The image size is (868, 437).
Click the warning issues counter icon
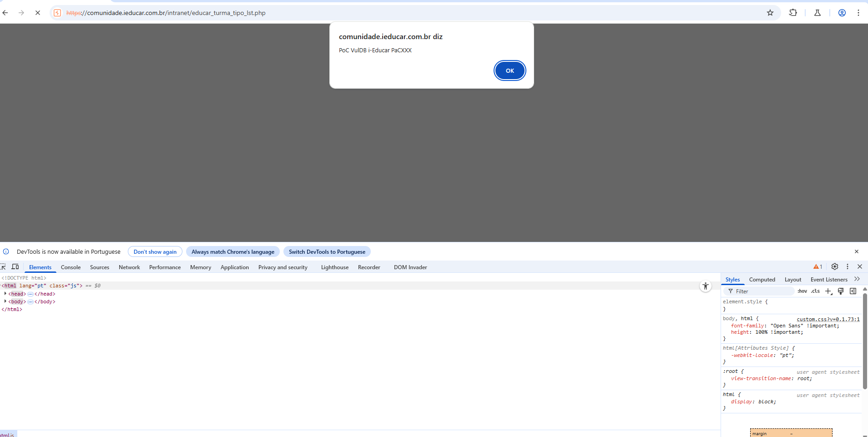coord(818,267)
